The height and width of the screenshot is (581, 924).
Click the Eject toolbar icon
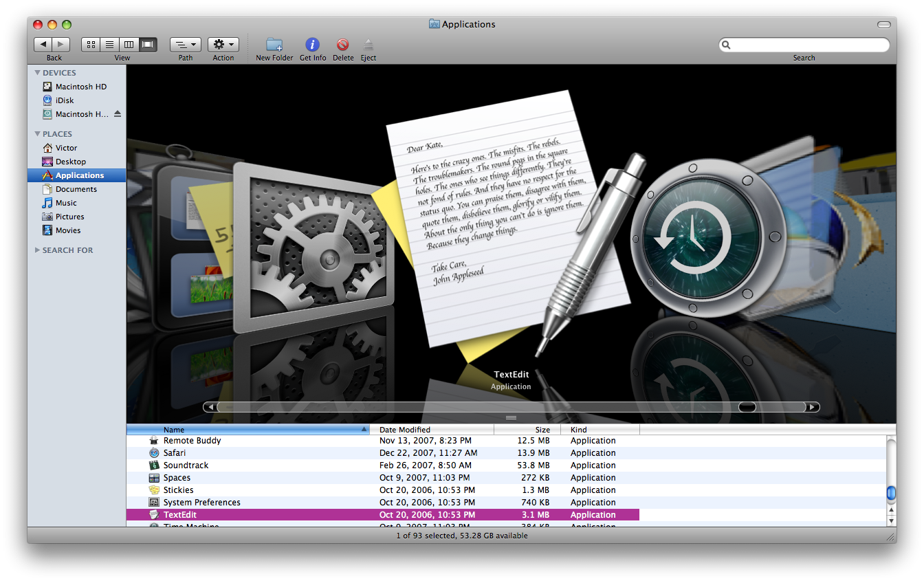pos(368,45)
